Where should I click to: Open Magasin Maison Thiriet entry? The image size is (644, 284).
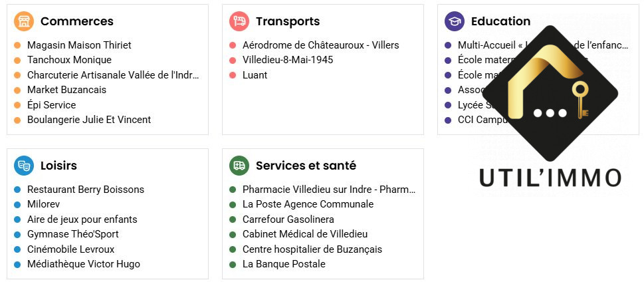tap(79, 45)
